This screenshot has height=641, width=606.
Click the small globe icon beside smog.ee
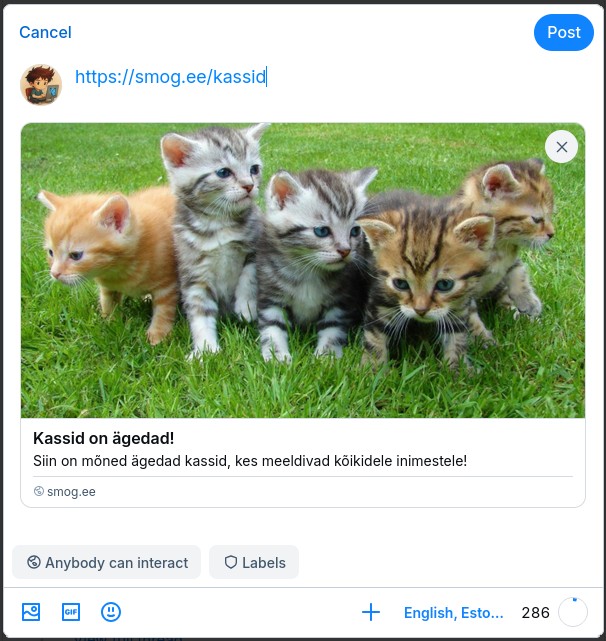[39, 492]
